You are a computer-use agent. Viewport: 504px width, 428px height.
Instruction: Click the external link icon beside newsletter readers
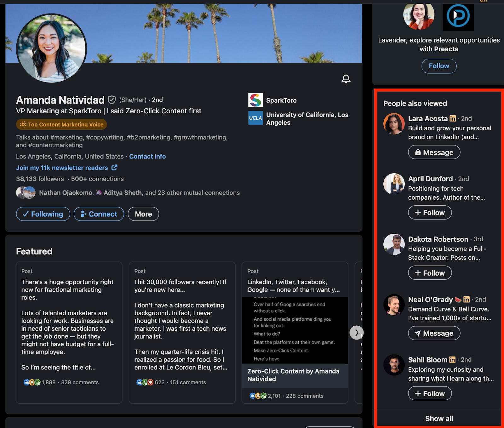114,168
